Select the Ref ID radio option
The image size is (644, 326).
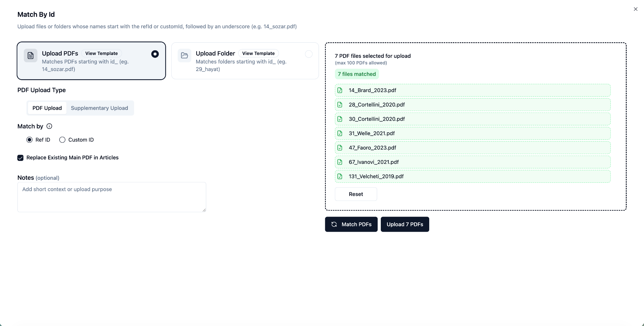[30, 140]
